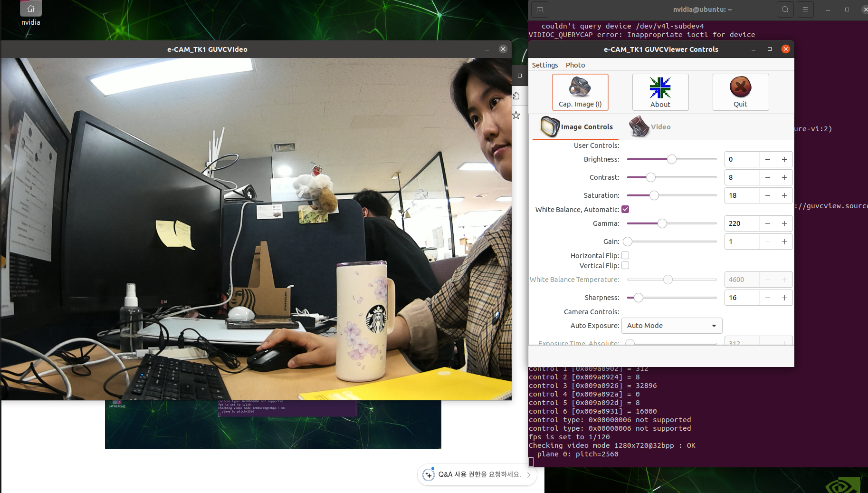This screenshot has height=493, width=868.
Task: Click the Gain value field
Action: click(742, 242)
